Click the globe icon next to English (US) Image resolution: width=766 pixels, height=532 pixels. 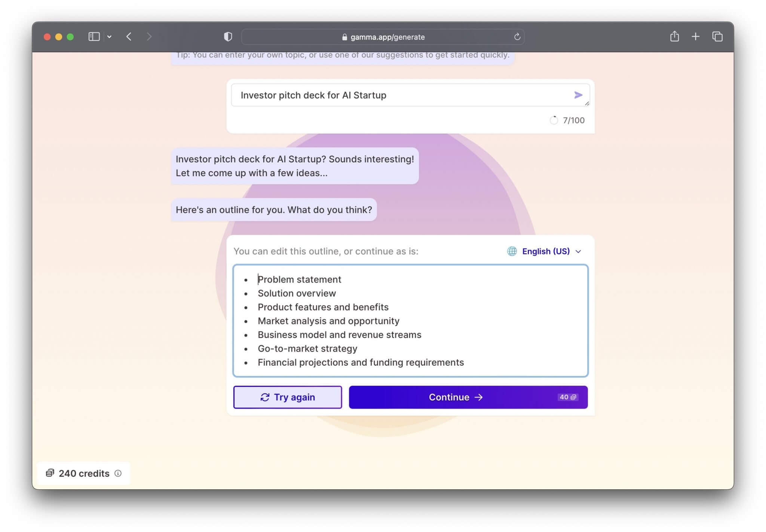[513, 251]
